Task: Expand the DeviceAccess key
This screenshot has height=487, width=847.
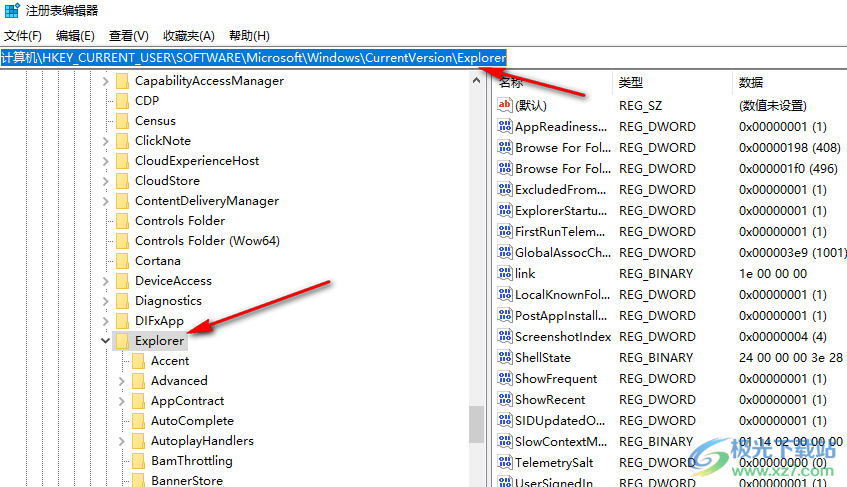Action: tap(106, 281)
